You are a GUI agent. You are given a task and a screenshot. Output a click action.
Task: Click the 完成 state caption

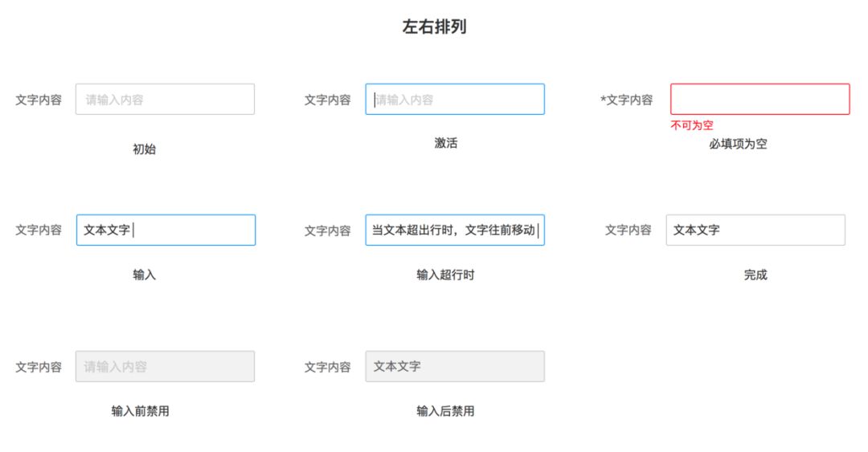pos(755,275)
